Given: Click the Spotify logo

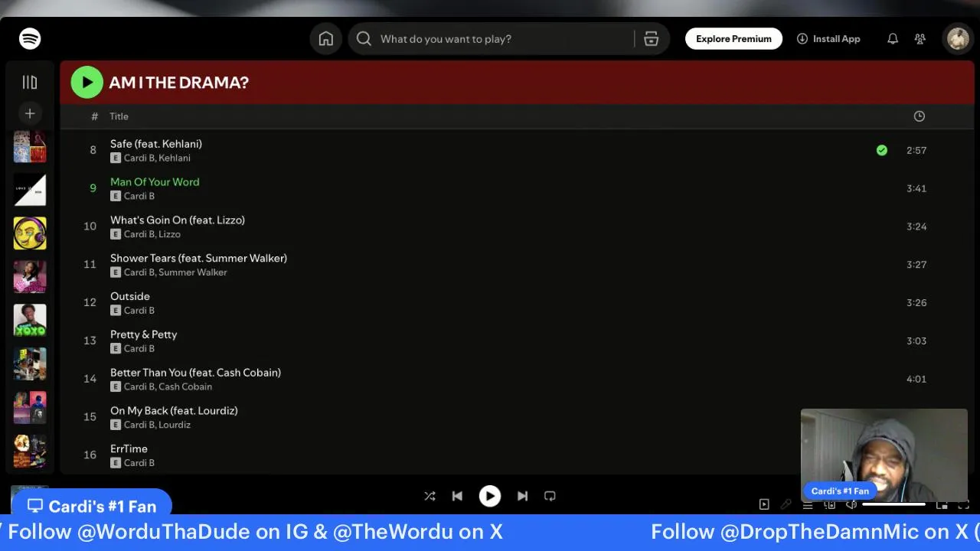Looking at the screenshot, I should point(30,38).
